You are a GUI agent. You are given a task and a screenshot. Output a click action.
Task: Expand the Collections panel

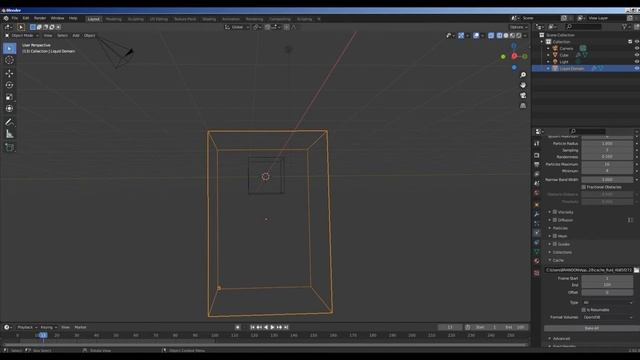click(550, 252)
